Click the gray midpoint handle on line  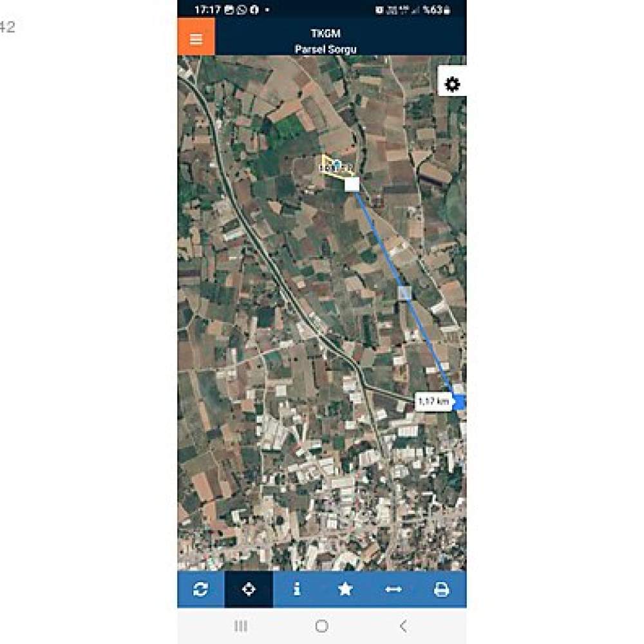(x=404, y=293)
